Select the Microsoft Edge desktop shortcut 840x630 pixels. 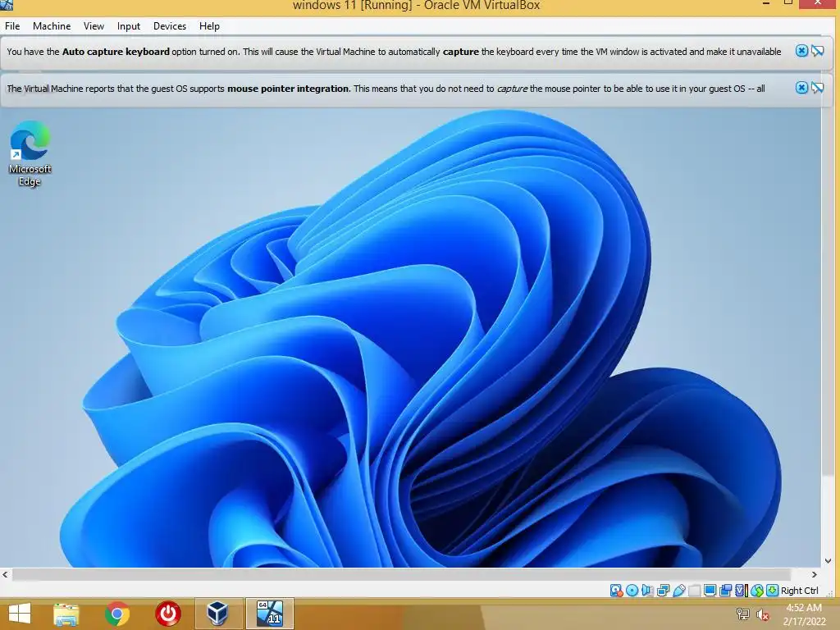tap(30, 153)
